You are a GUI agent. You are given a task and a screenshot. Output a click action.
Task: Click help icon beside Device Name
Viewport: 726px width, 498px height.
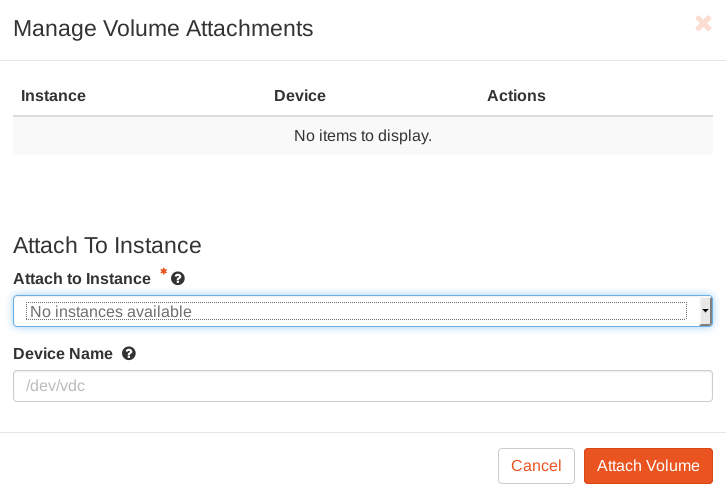pyautogui.click(x=129, y=354)
